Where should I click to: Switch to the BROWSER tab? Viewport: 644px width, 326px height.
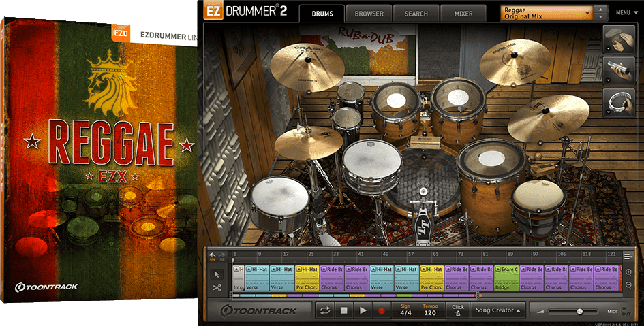(x=369, y=14)
